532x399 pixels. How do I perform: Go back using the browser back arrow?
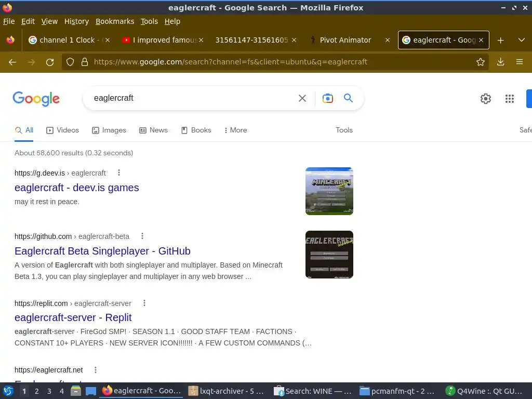click(12, 62)
